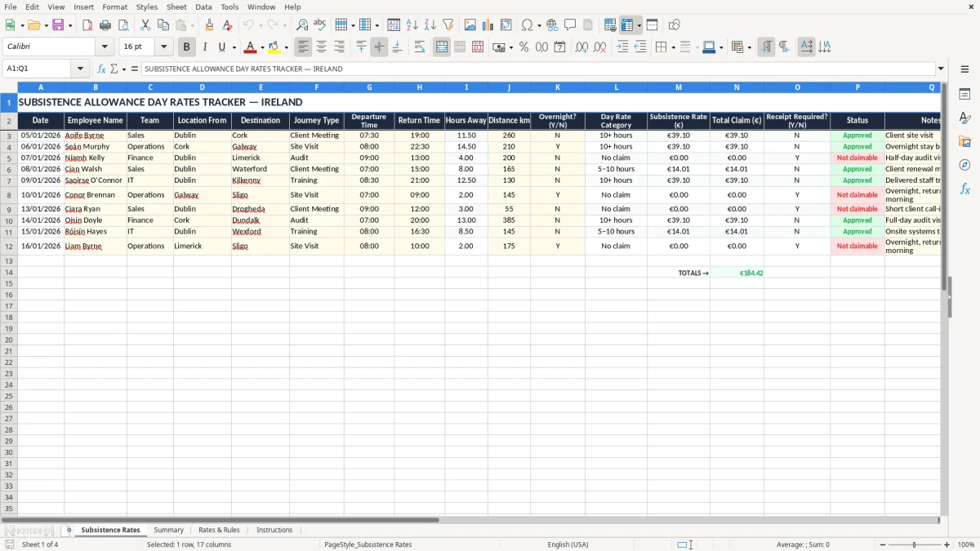Toggle Center Horizontally alignment
The width and height of the screenshot is (980, 551).
[321, 47]
